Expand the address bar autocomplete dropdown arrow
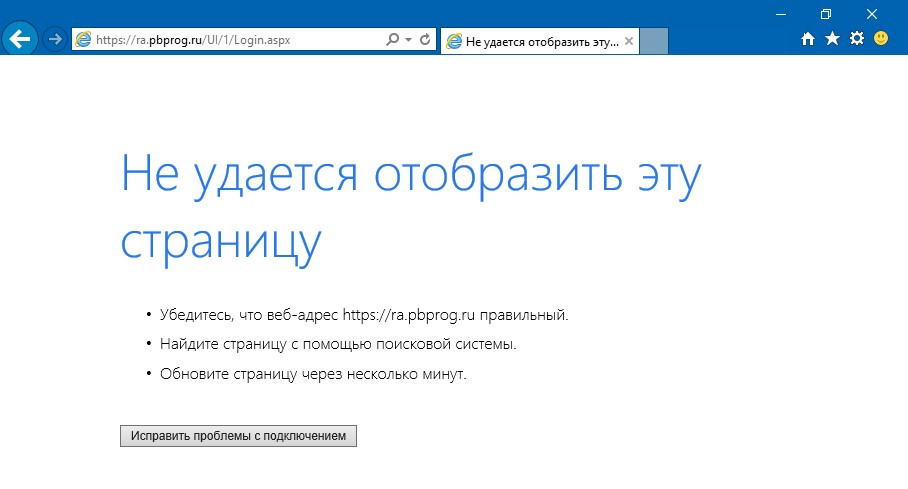 408,40
